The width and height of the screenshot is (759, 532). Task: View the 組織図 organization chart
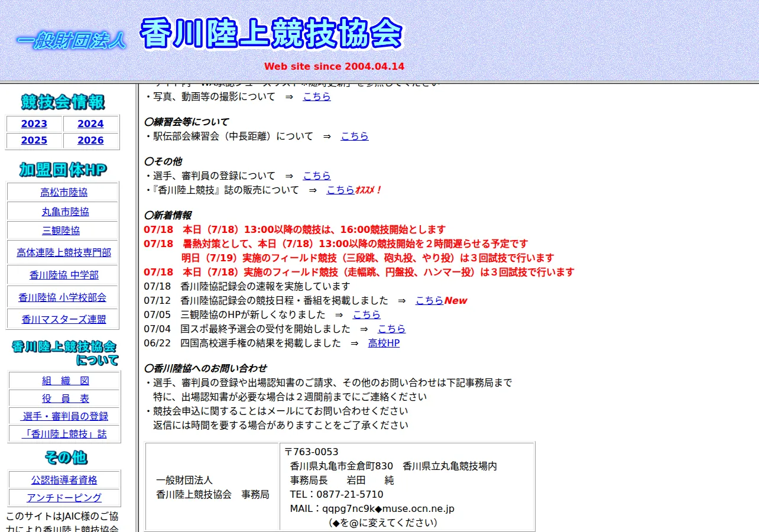click(66, 381)
